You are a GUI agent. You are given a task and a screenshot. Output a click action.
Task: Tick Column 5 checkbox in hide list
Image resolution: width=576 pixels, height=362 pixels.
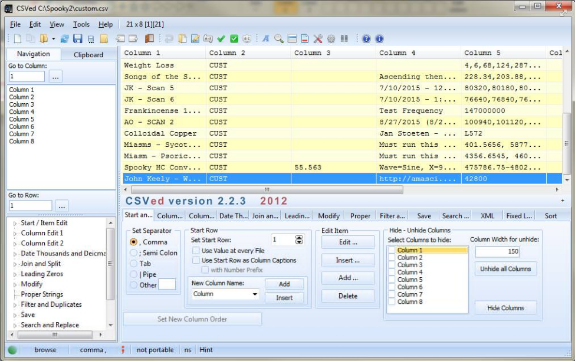(x=392, y=280)
